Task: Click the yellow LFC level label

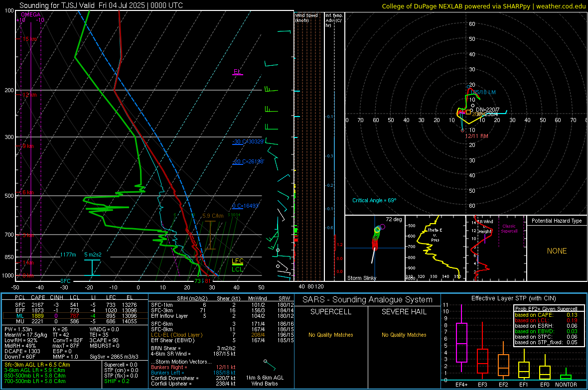Action: pyautogui.click(x=237, y=261)
